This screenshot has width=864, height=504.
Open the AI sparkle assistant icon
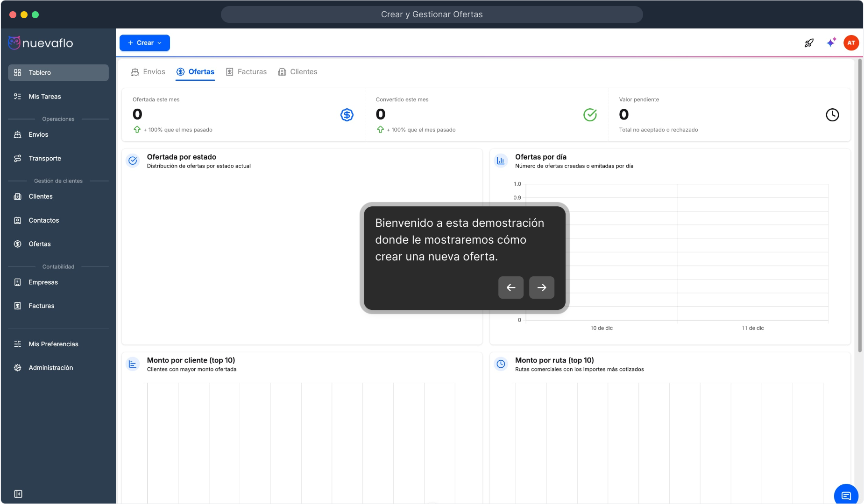tap(831, 42)
